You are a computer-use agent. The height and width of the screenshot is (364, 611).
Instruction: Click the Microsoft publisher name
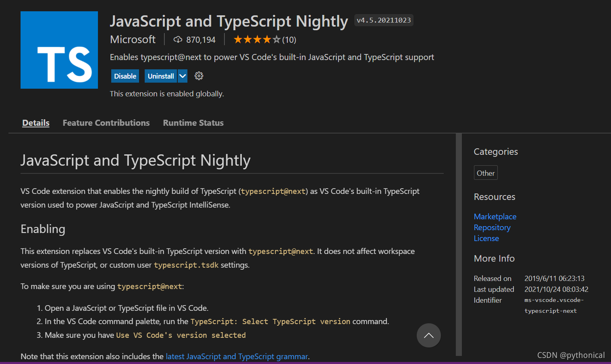[133, 40]
